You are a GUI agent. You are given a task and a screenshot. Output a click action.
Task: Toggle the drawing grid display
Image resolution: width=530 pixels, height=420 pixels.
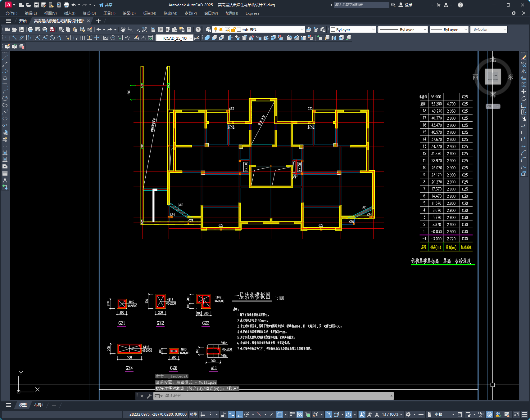(x=203, y=414)
